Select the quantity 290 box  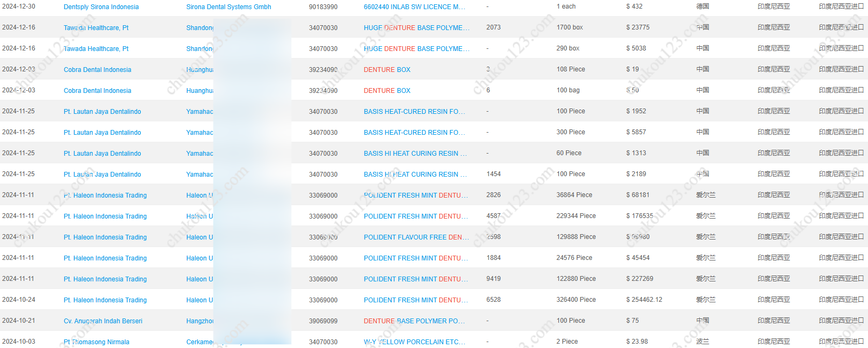point(568,48)
